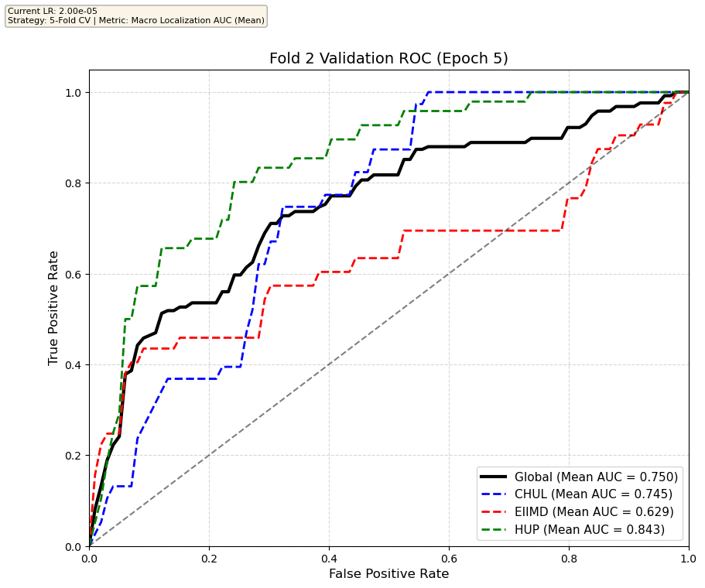Click the green dashed HUP legend swatch

tap(495, 529)
